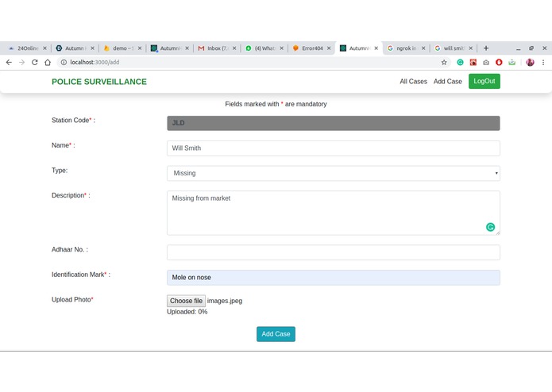
Task: Open the Grammarly extension in toolbar
Action: tap(460, 62)
